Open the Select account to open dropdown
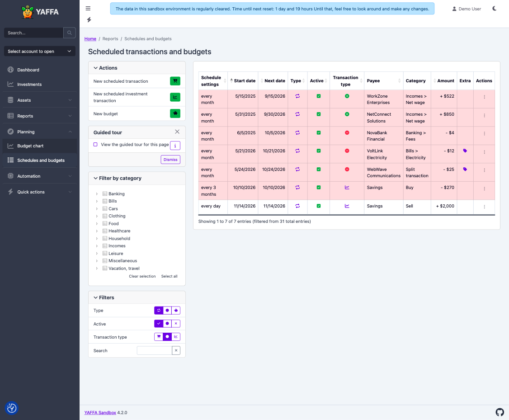Viewport: 509px width, 420px height. pos(40,51)
